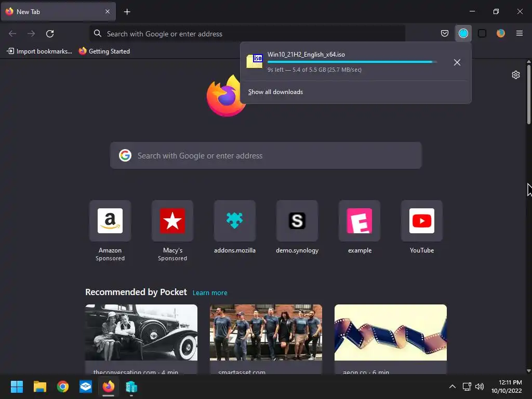Focus the address bar search field
This screenshot has height=399, width=532.
tap(247, 34)
